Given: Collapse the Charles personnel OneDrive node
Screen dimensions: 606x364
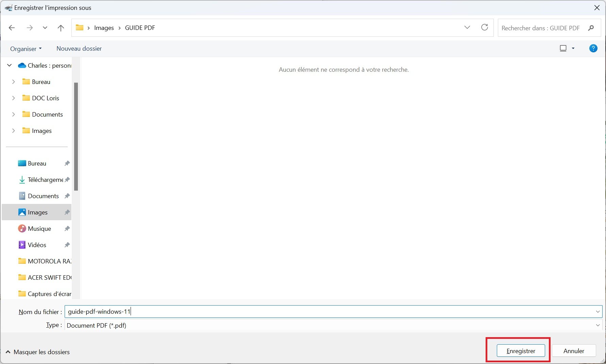Looking at the screenshot, I should coord(10,65).
